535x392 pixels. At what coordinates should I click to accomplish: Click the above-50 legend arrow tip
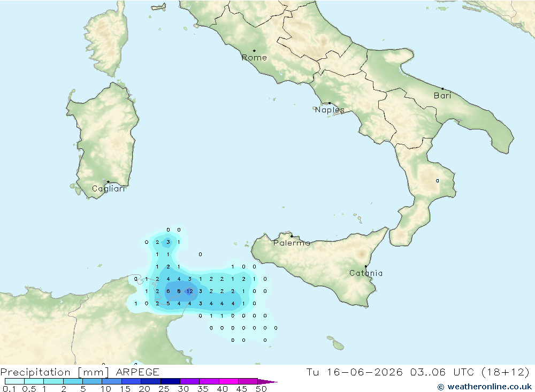[x=267, y=381]
